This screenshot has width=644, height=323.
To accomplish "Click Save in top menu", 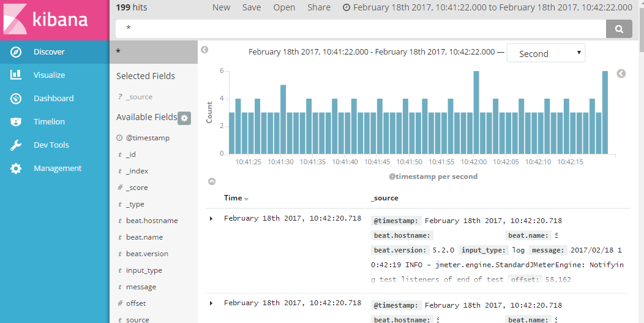I will pos(252,7).
